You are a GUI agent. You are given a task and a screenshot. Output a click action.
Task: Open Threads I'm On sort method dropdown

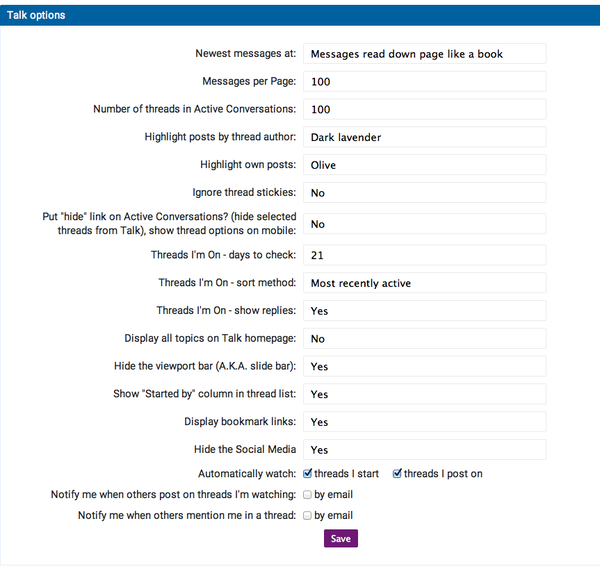click(425, 283)
